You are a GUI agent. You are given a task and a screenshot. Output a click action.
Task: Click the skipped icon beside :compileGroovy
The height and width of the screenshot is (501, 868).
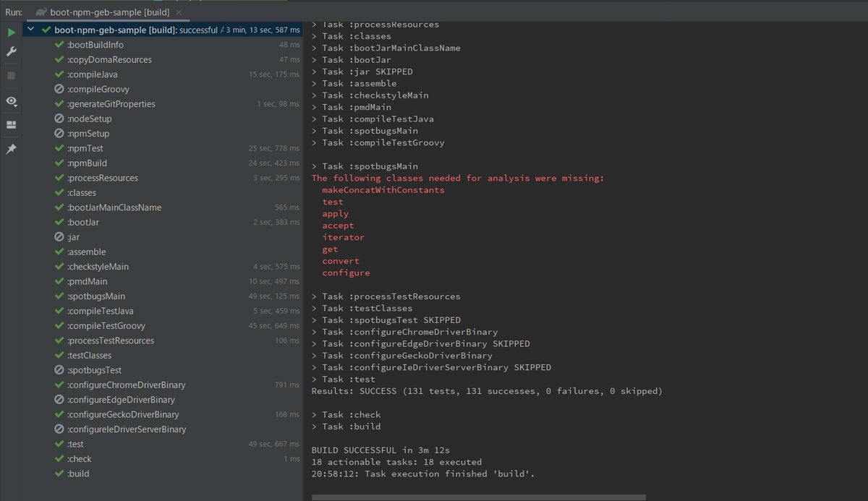(60, 89)
